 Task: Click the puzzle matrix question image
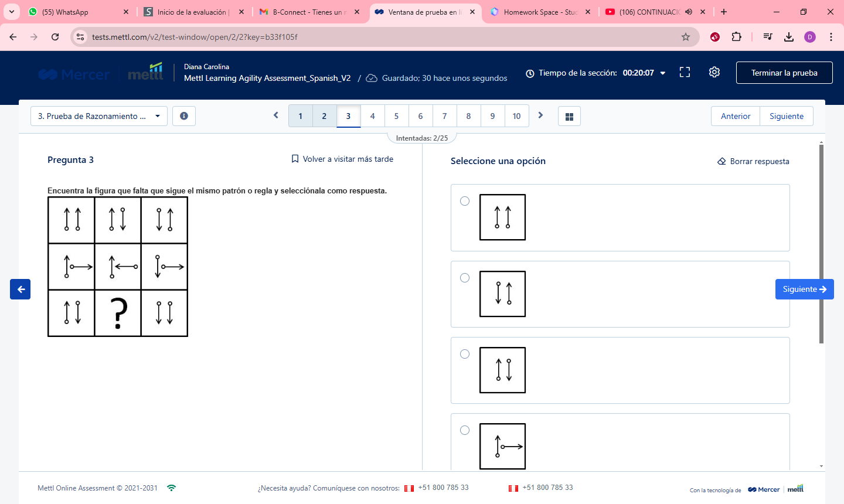118,267
